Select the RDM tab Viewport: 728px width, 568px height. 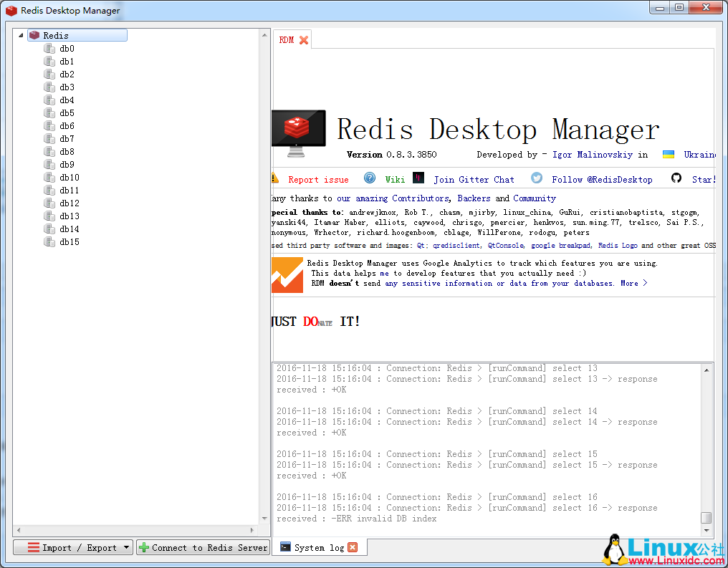285,40
